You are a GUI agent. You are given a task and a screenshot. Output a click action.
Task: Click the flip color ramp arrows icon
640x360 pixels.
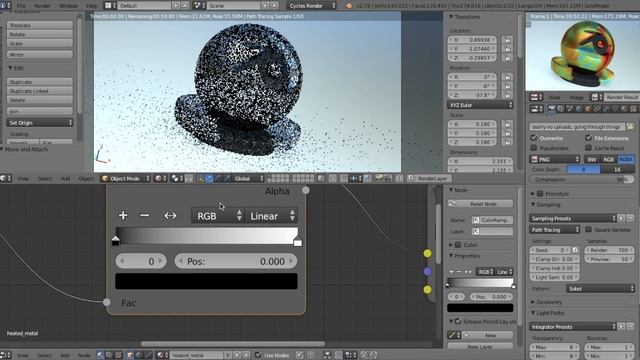point(170,216)
